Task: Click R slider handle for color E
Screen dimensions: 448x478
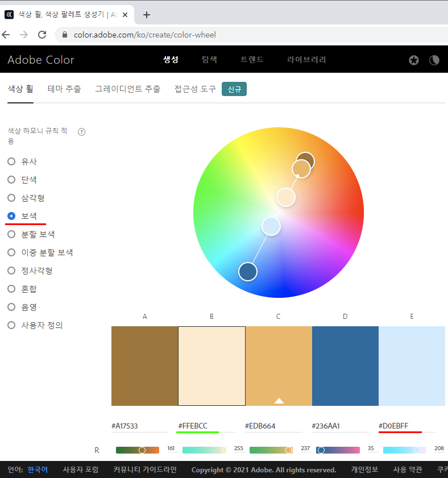Action: (417, 450)
